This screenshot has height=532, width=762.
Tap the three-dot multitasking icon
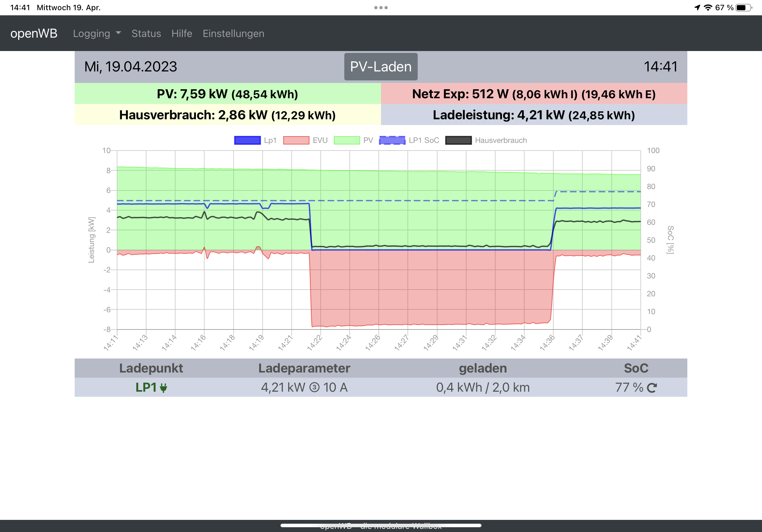pyautogui.click(x=381, y=8)
